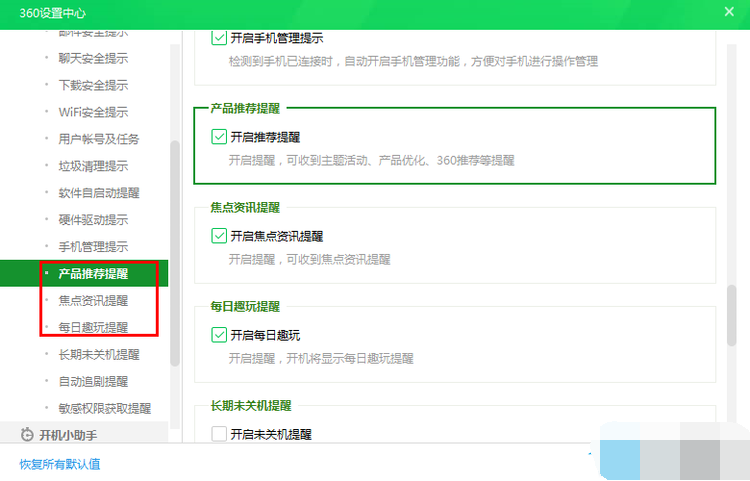Uncheck the 开启手机管理提示 checkbox

tap(219, 38)
